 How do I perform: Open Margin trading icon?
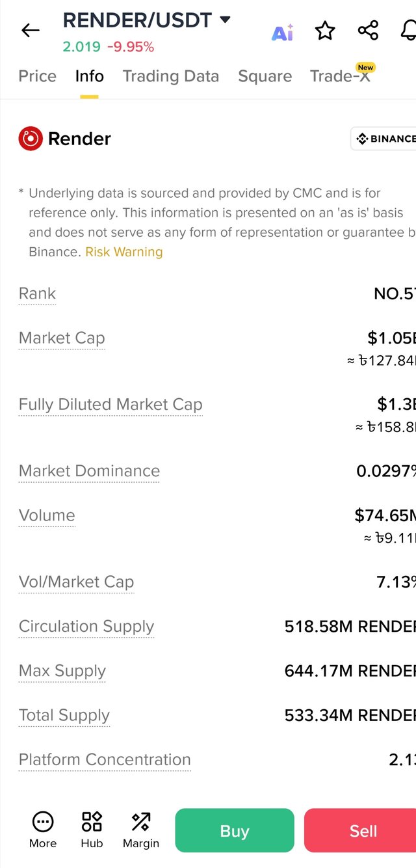pos(140,830)
